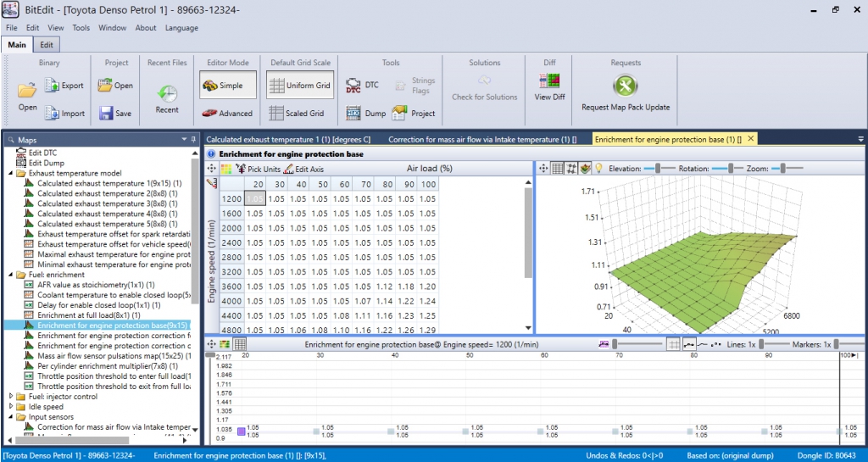
Task: Save the current project
Action: 115,113
